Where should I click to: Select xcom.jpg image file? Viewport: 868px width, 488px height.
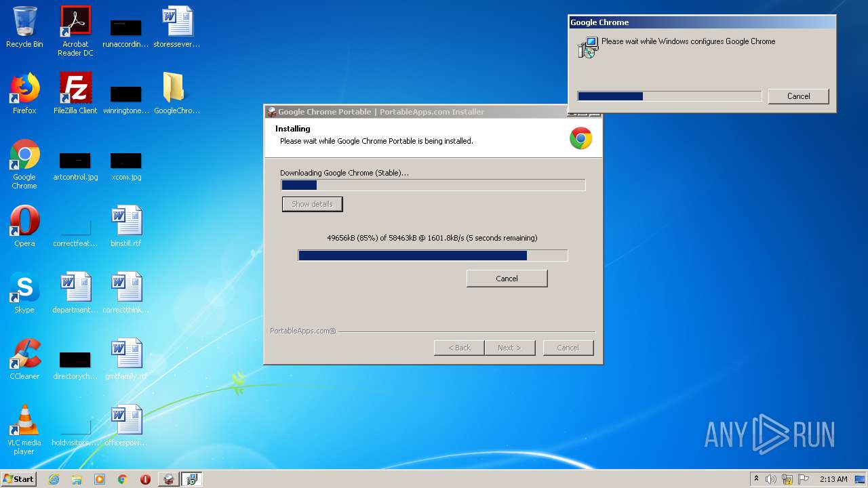[x=125, y=166]
